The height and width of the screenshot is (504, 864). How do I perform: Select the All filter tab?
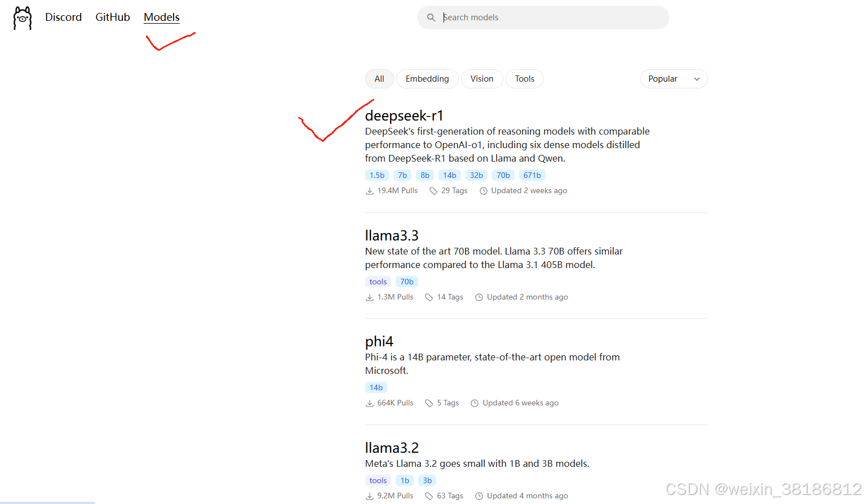pyautogui.click(x=379, y=79)
